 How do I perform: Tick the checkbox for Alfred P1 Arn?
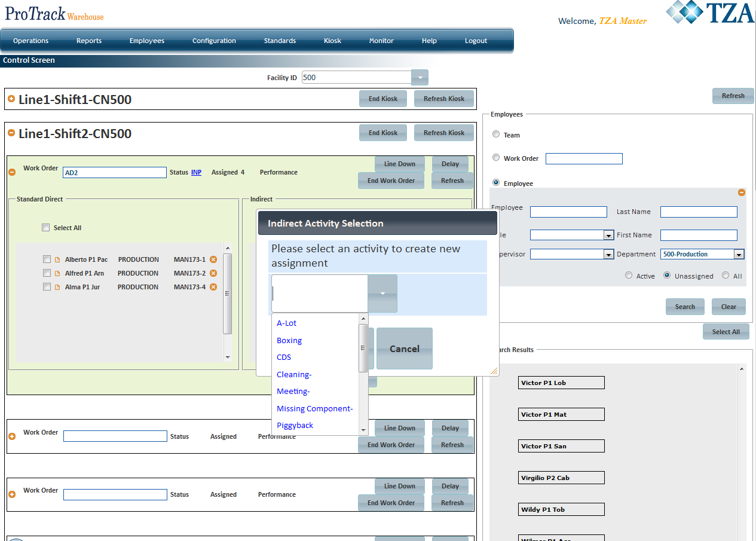point(47,273)
